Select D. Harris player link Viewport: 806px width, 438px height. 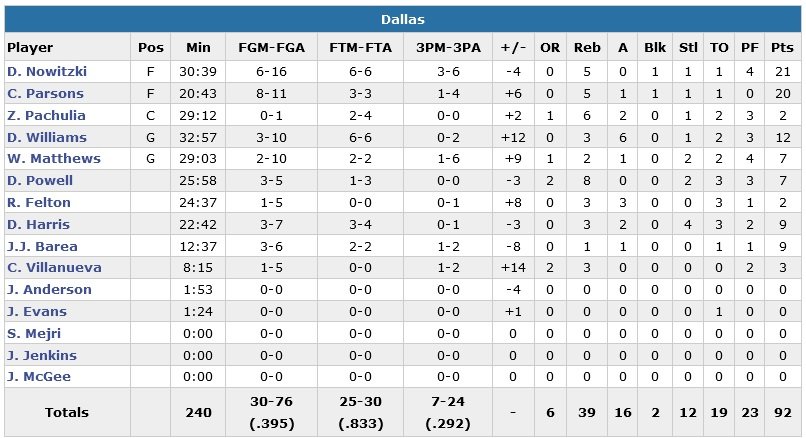click(x=38, y=225)
